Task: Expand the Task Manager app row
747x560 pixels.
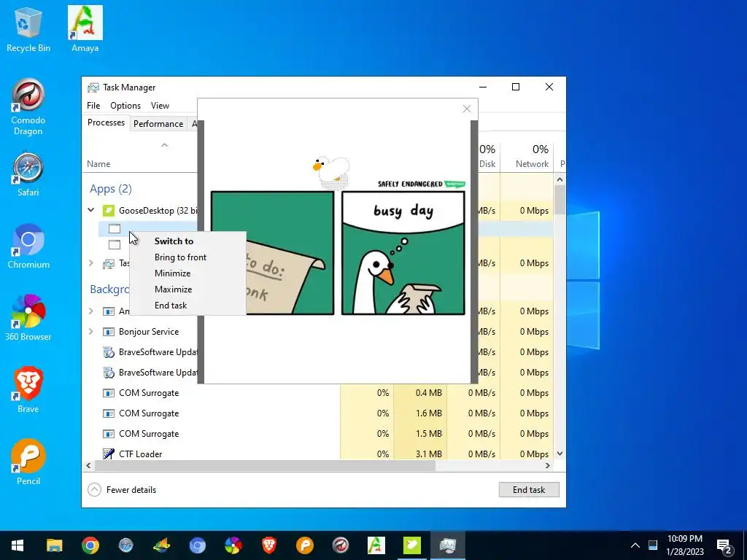Action: pos(91,262)
